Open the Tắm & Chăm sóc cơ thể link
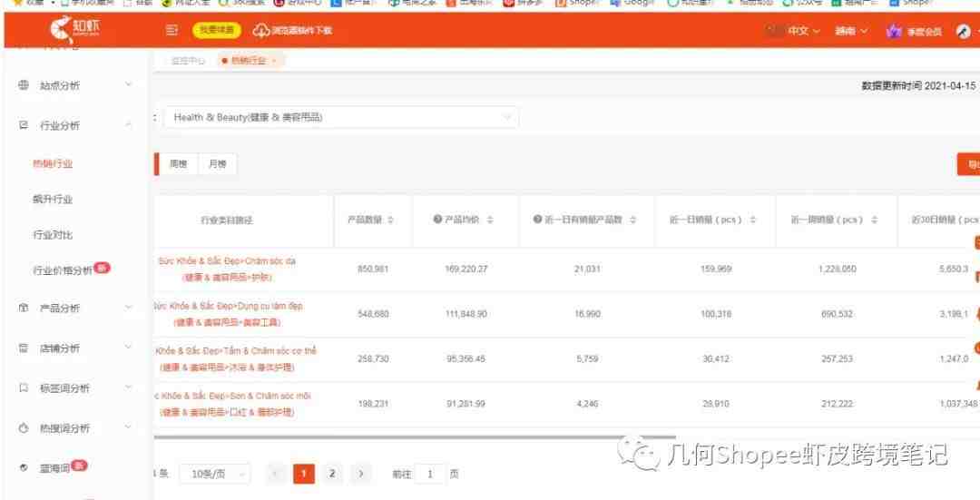Screen dimensions: 980x500 coord(235,358)
